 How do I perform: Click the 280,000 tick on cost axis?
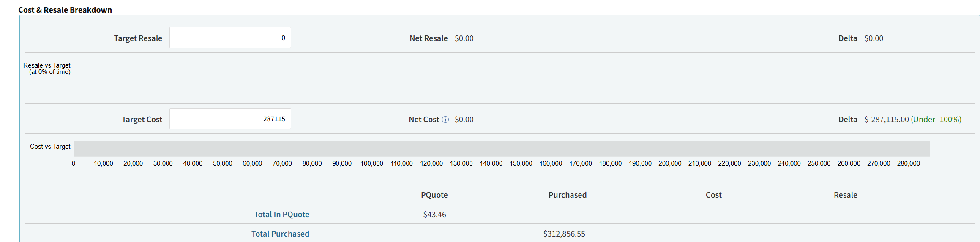point(909,163)
